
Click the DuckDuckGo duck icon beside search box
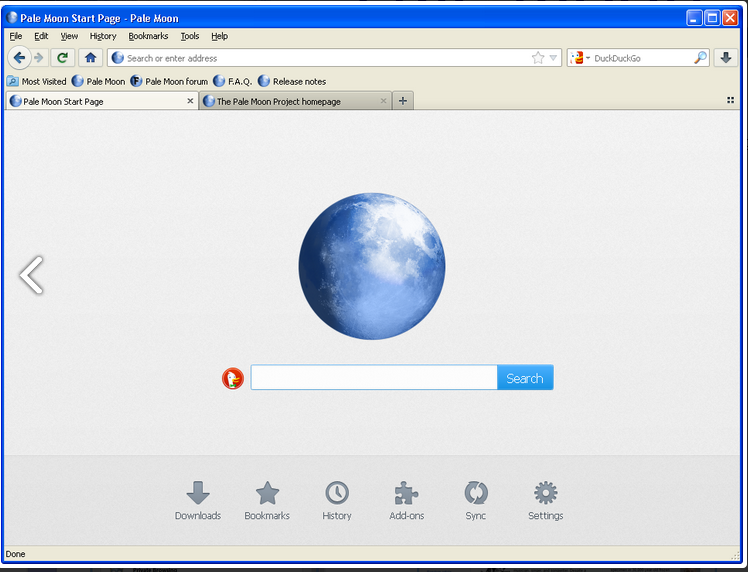point(233,378)
